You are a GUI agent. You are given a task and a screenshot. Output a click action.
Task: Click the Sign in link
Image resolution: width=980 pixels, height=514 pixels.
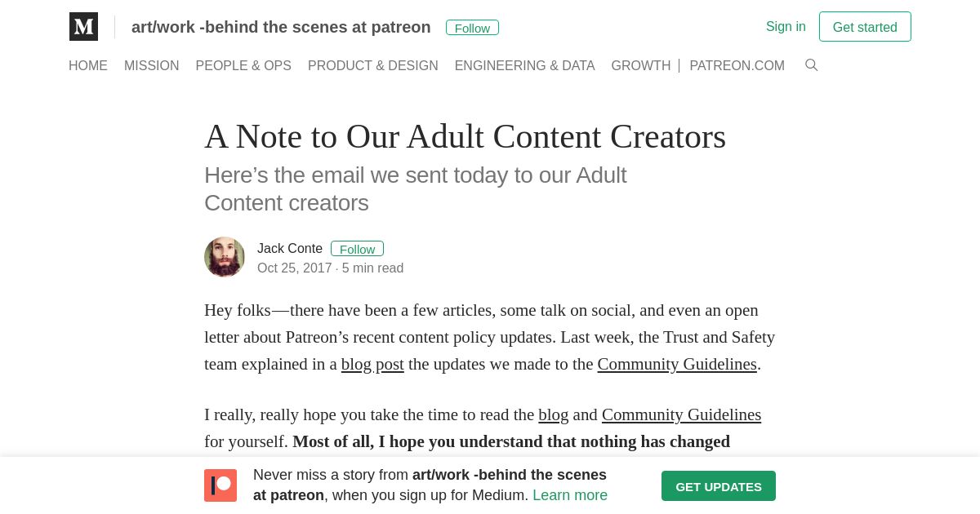click(x=786, y=27)
